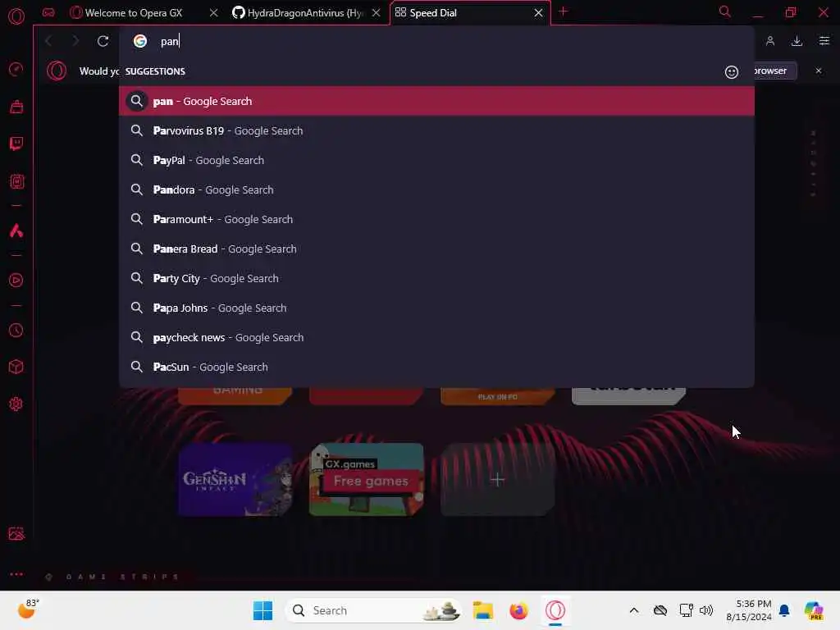Viewport: 840px width, 630px height.
Task: Click the taskbar Search box
Action: pyautogui.click(x=373, y=610)
